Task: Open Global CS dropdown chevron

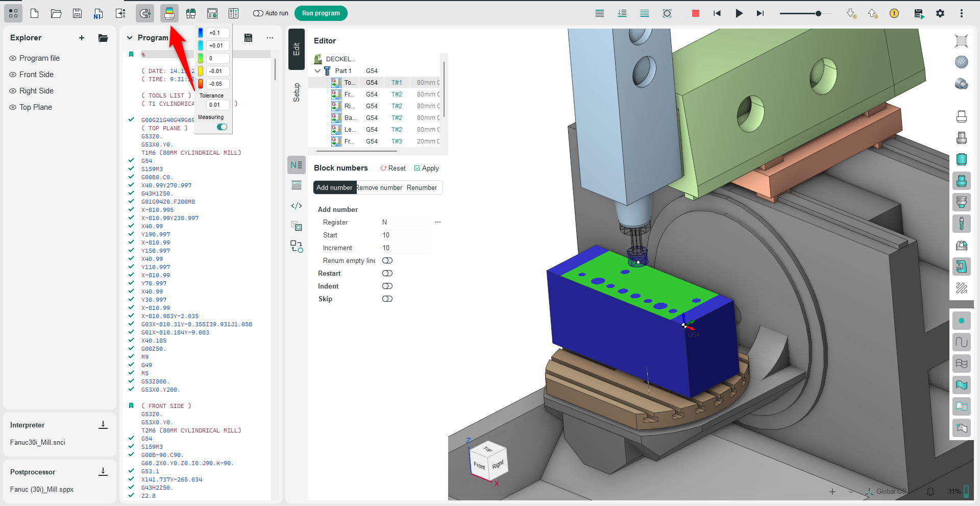Action: tap(850, 492)
